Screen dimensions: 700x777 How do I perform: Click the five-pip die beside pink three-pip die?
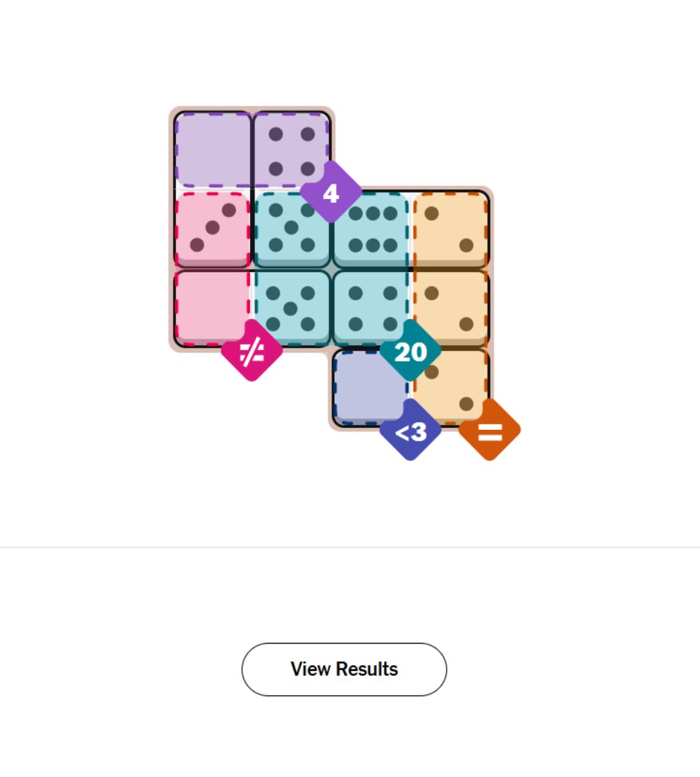click(291, 229)
